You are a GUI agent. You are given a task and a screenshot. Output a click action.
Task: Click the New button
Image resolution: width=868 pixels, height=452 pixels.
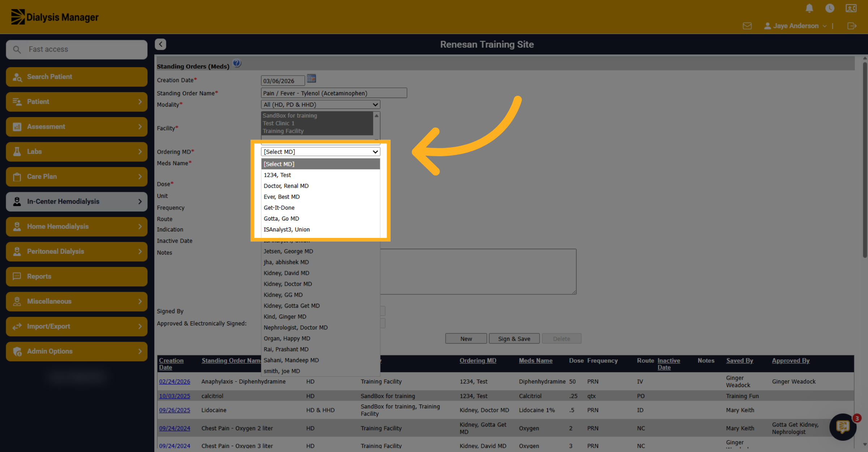[x=466, y=339]
